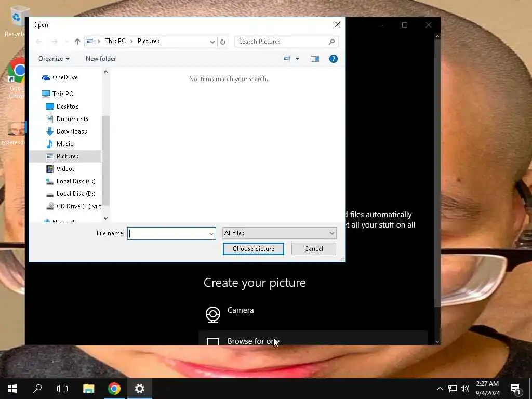Open Videos folder in sidebar
Screen dimensions: 532x399
[65, 169]
